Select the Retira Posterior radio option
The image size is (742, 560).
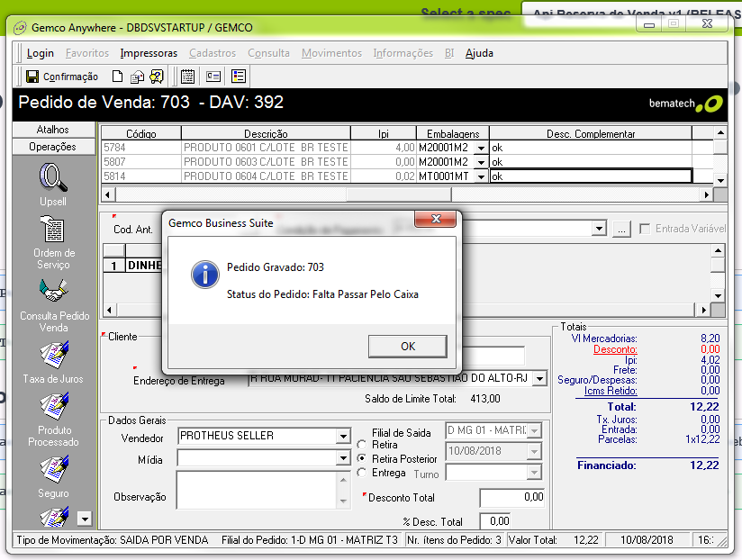(x=362, y=458)
